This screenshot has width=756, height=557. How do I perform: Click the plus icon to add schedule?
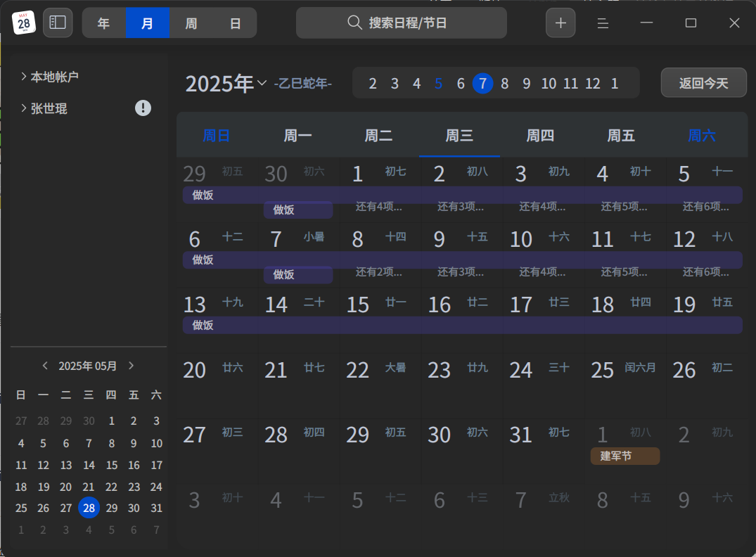560,23
